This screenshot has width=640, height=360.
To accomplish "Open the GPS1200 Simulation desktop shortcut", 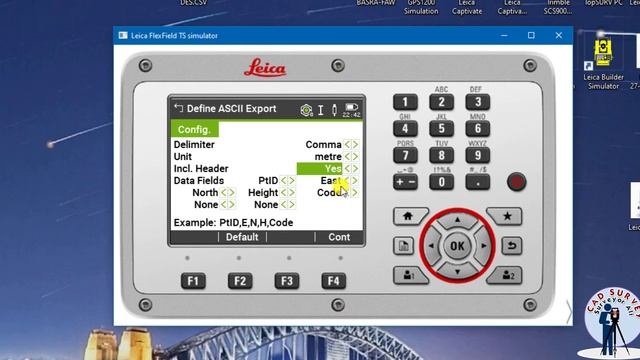I will coord(421,7).
